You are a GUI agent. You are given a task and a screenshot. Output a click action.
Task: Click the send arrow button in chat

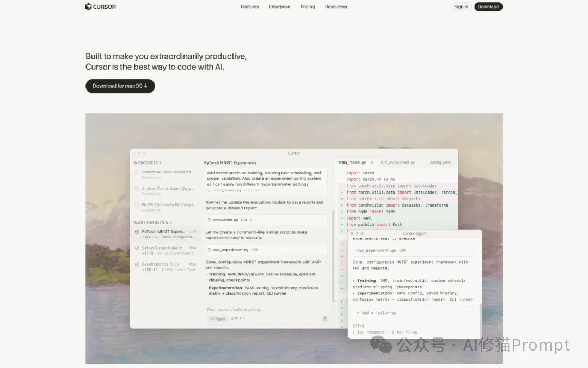[x=324, y=318]
